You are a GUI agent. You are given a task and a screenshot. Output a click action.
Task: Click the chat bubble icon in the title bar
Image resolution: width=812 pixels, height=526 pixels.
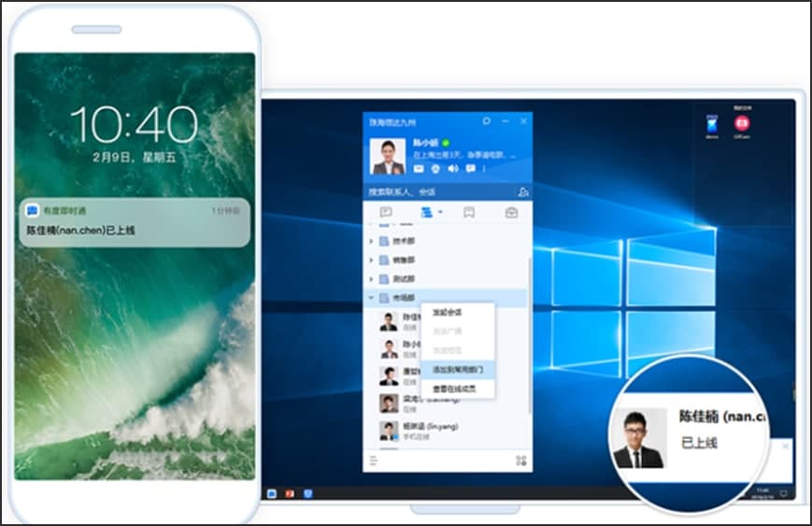(x=486, y=121)
